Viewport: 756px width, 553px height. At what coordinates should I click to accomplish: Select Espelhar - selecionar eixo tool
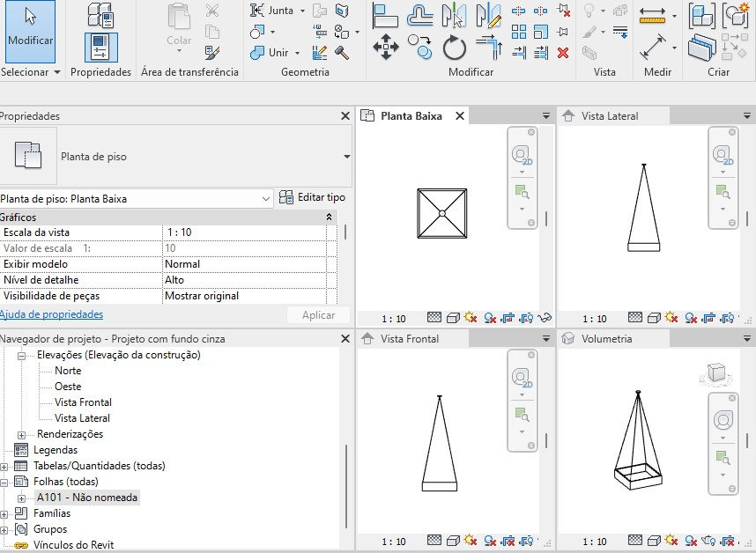tap(454, 15)
